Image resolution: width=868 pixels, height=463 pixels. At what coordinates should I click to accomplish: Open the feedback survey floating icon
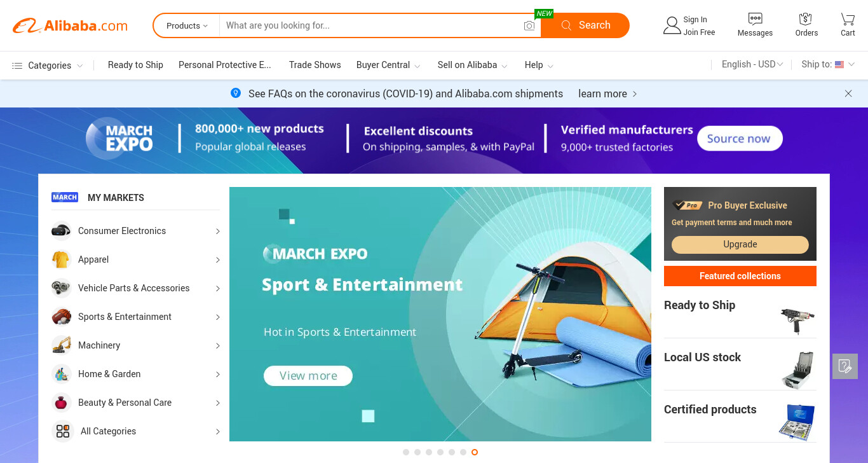[845, 366]
